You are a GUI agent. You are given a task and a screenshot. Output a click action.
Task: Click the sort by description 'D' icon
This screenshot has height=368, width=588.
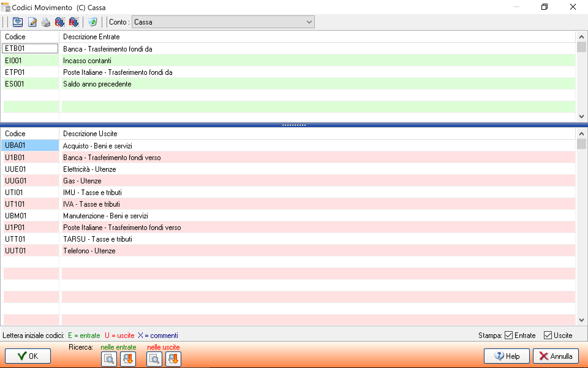coord(74,22)
